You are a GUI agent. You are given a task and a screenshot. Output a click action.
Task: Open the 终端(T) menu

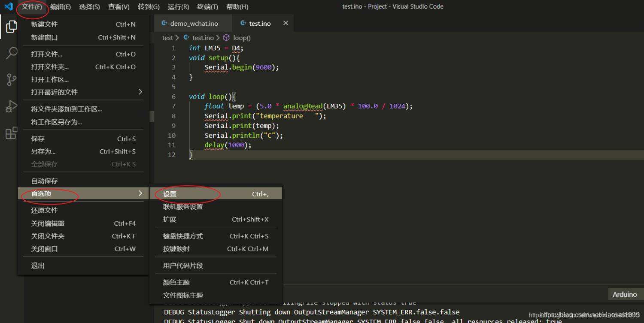click(x=207, y=7)
